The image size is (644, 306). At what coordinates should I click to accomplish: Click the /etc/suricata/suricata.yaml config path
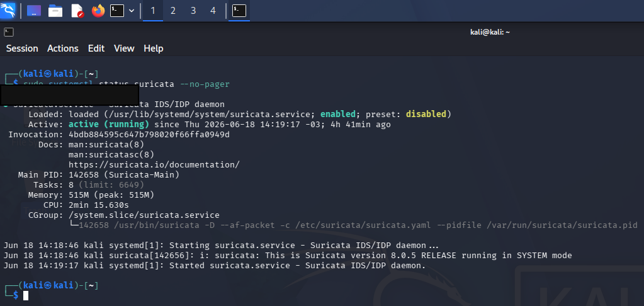[363, 225]
